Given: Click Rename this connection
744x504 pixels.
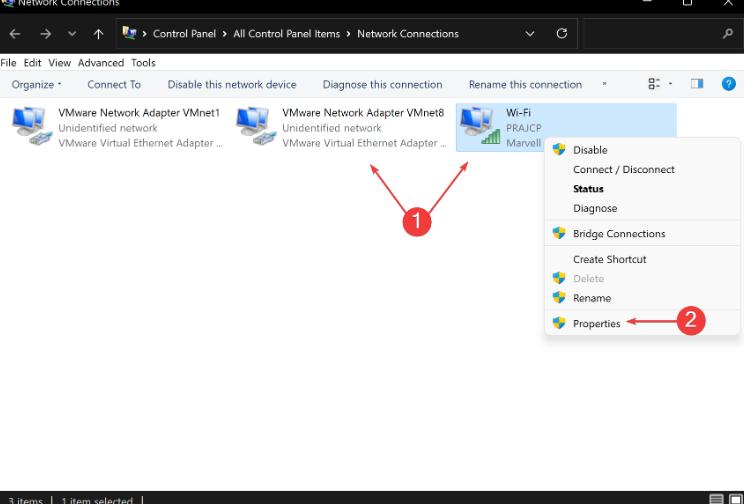Looking at the screenshot, I should 525,84.
